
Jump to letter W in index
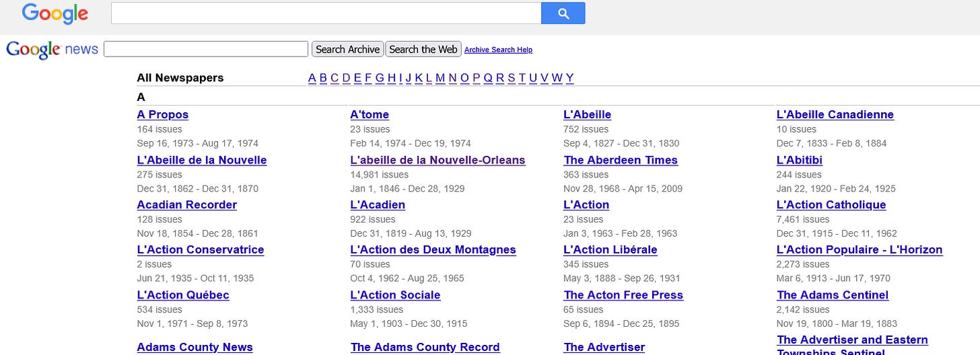point(557,78)
